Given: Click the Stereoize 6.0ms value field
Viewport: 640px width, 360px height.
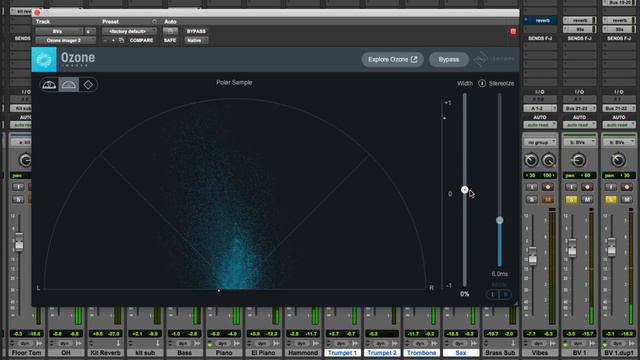Looking at the screenshot, I should (x=500, y=274).
